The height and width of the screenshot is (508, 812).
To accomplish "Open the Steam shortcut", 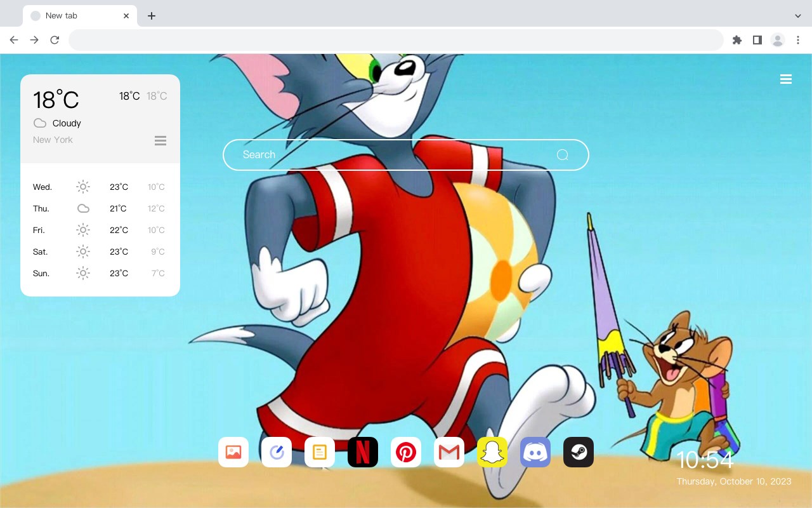I will click(x=579, y=452).
